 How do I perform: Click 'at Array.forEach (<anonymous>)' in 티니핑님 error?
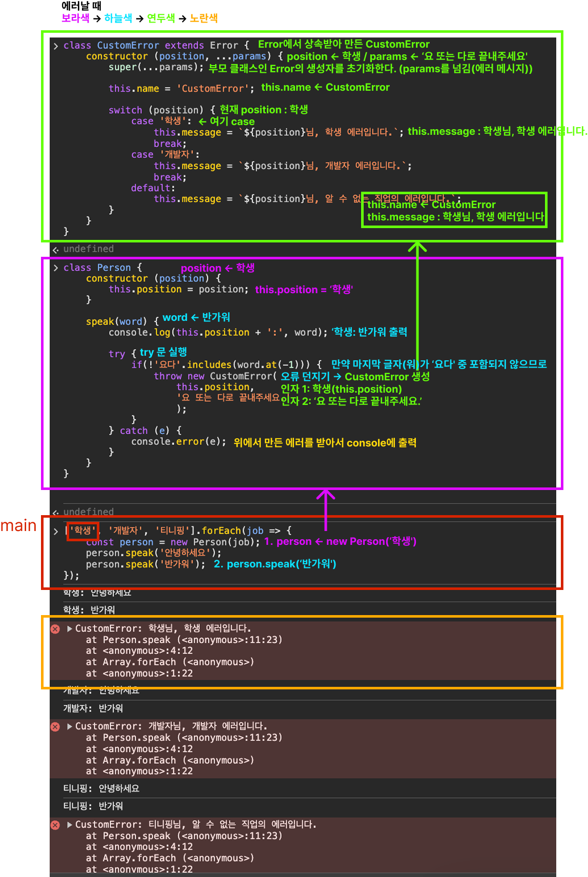point(170,859)
